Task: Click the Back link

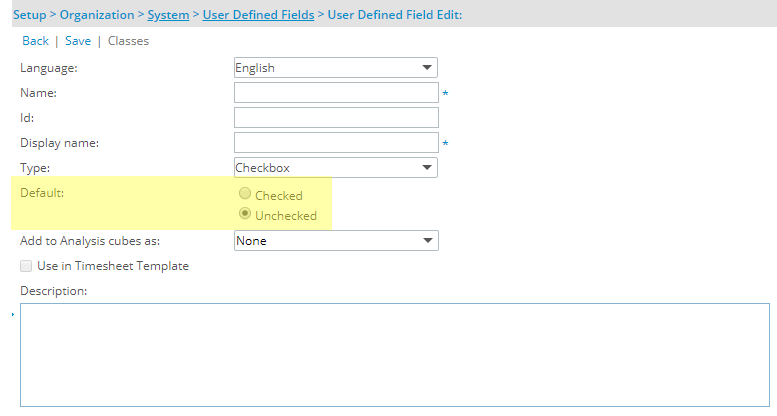Action: pos(35,41)
